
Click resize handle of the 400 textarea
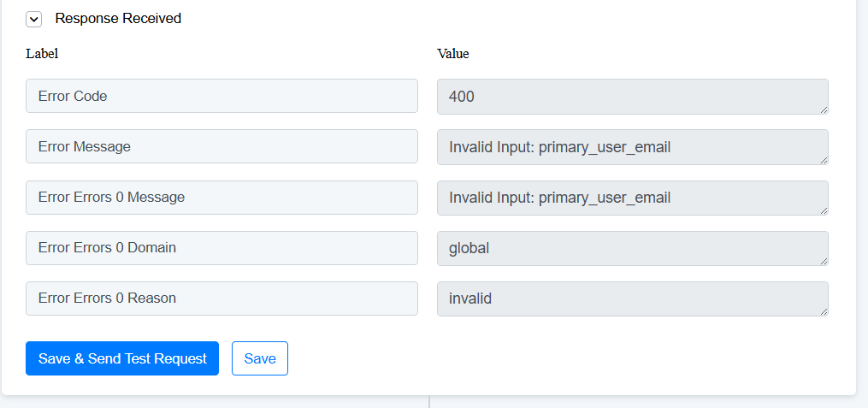(x=824, y=109)
